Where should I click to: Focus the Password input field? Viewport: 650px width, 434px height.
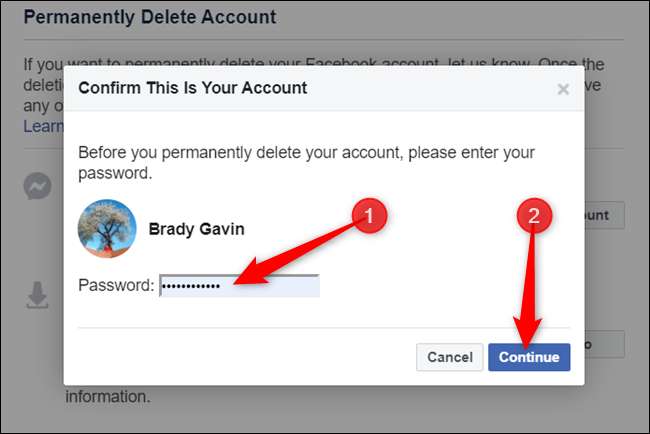coord(240,286)
